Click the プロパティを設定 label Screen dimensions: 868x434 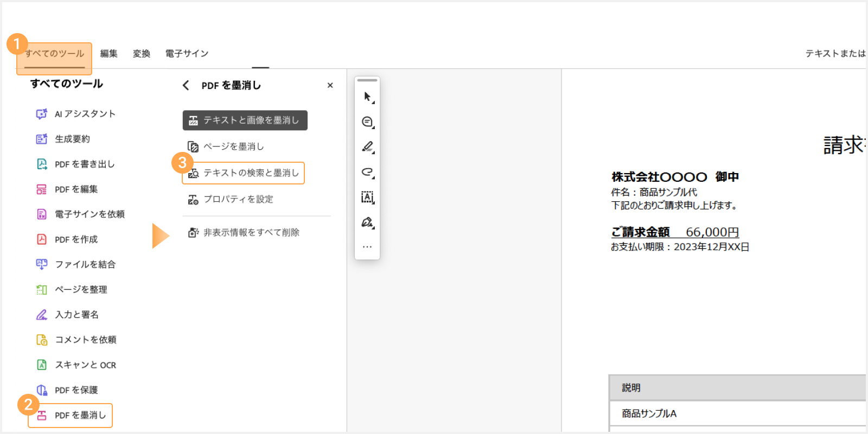coord(239,199)
